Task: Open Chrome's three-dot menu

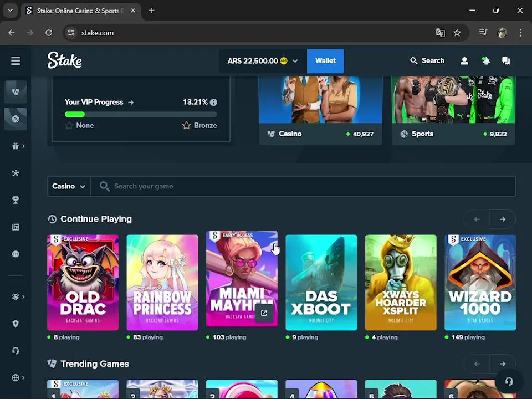Action: 520,33
